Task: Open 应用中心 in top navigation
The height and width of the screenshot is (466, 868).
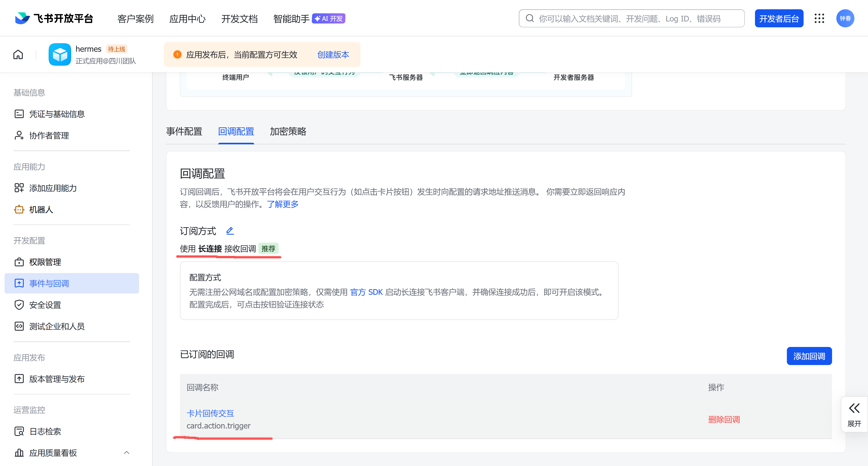Action: pos(187,19)
